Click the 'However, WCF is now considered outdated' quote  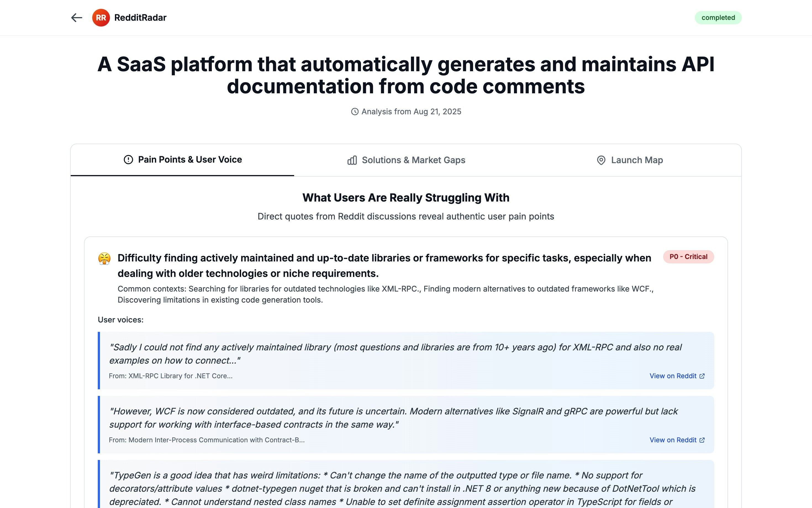coord(393,418)
